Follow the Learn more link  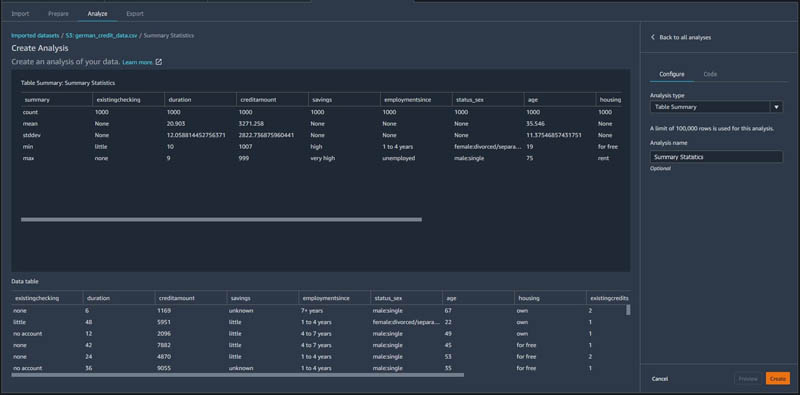coord(138,62)
